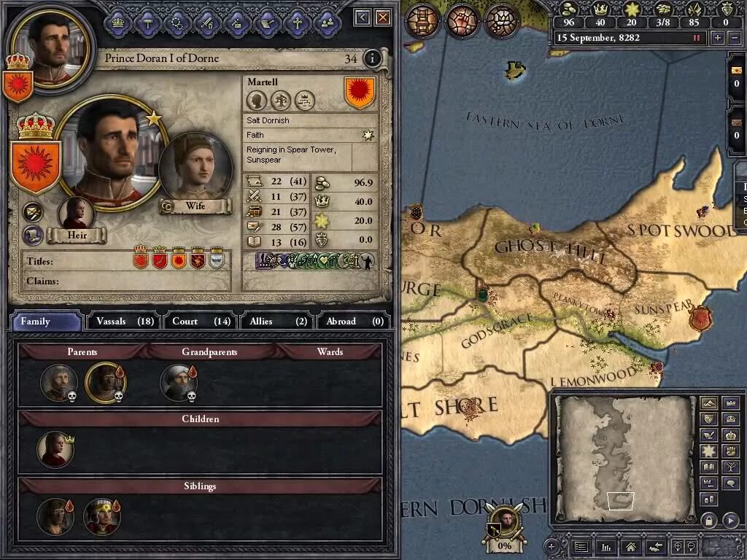
Task: Toggle the game pause indicator
Action: pyautogui.click(x=697, y=38)
